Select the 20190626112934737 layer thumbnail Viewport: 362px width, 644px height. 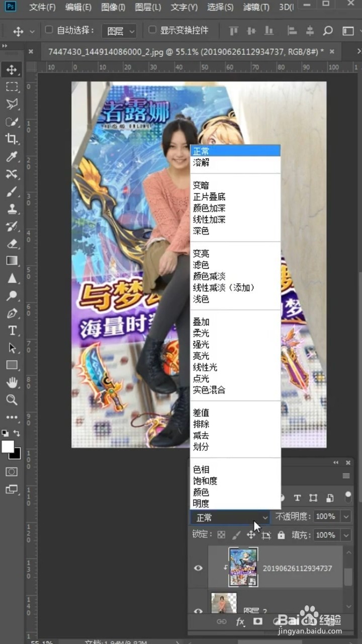click(243, 567)
